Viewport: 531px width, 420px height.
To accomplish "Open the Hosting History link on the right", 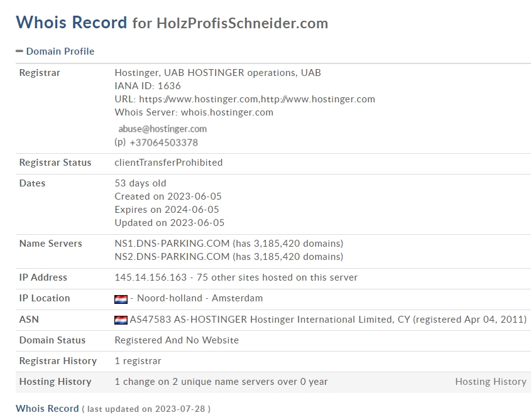I will (x=491, y=382).
